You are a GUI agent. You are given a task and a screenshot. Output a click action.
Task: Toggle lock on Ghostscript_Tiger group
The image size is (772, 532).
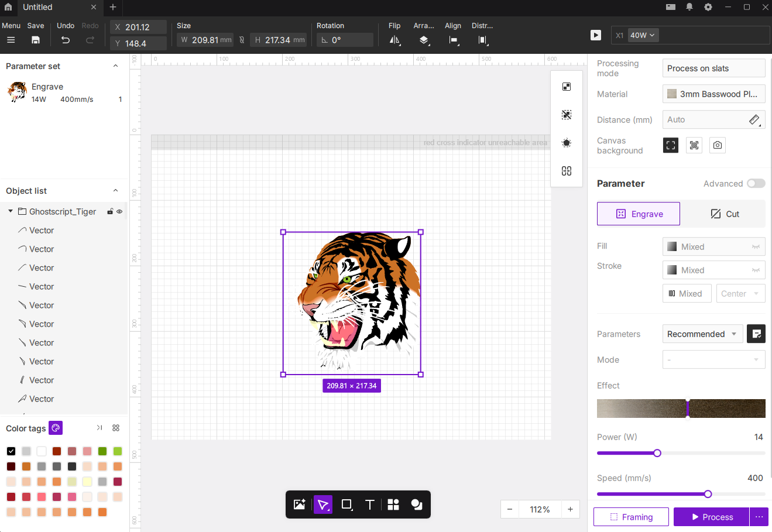[x=110, y=212]
